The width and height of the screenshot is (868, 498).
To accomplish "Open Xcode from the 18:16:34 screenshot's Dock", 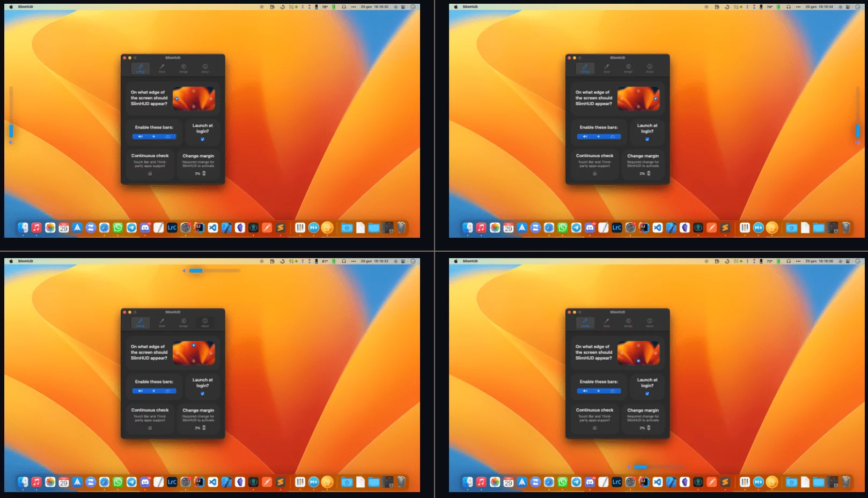I will tap(671, 228).
